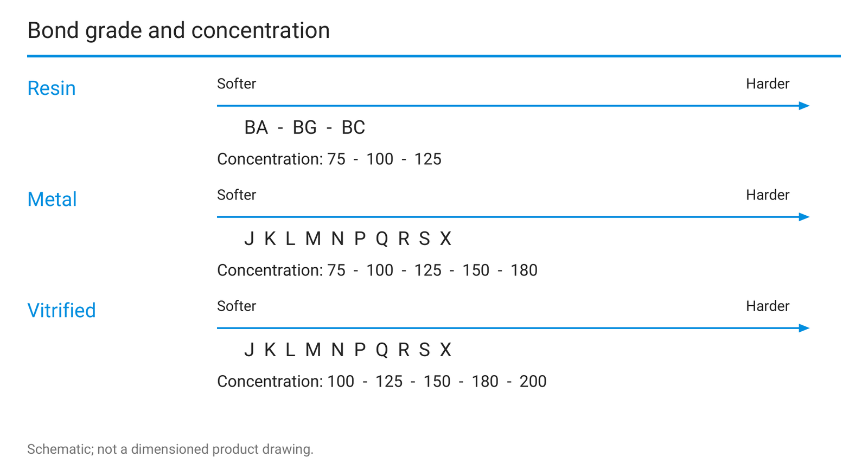Click the Metal bond heading
Viewport: 868px width, 470px height.
pyautogui.click(x=52, y=199)
